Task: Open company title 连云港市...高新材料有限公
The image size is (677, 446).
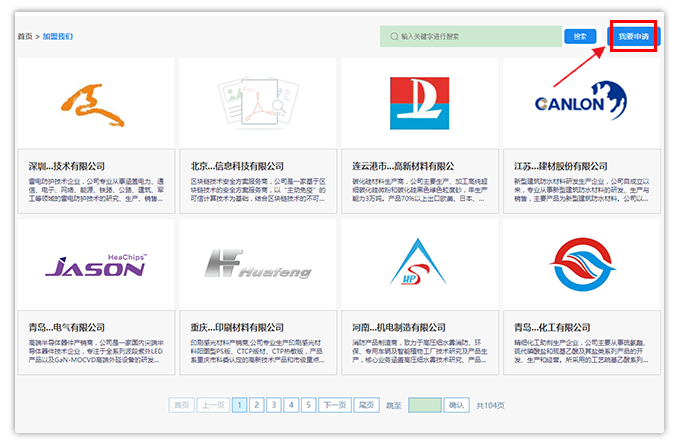Action: (x=403, y=166)
